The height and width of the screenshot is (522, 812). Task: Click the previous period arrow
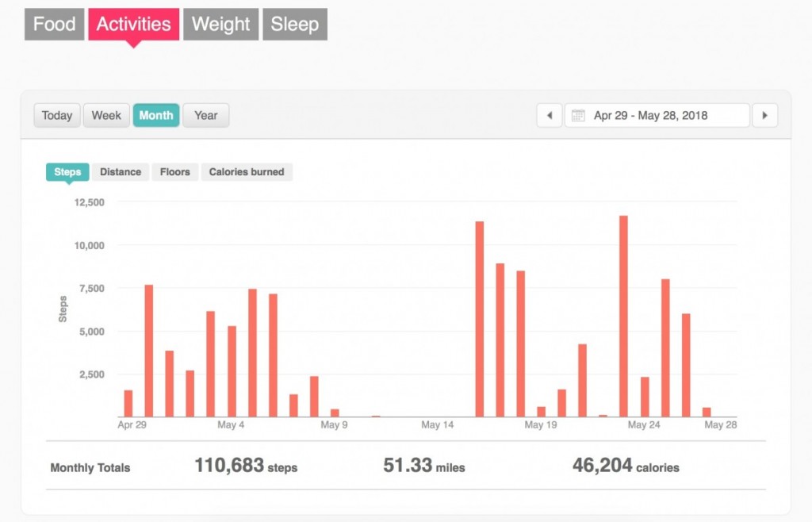click(x=549, y=115)
